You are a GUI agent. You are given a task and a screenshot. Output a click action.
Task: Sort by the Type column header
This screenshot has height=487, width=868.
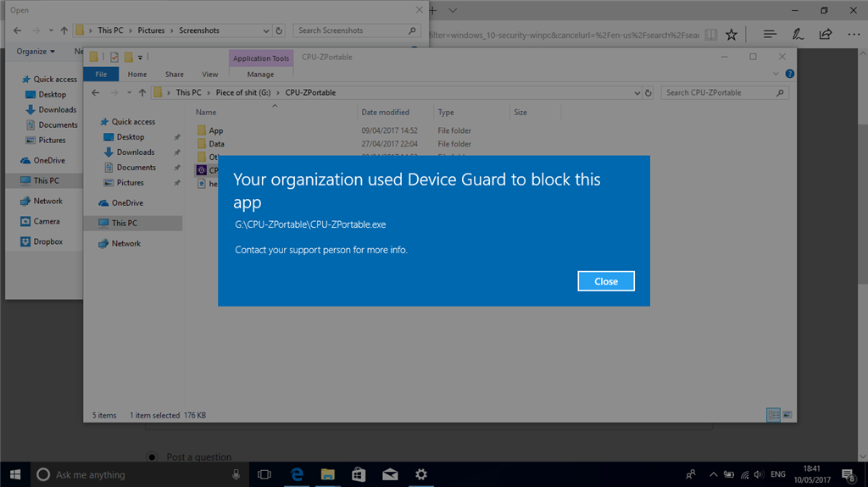tap(446, 113)
